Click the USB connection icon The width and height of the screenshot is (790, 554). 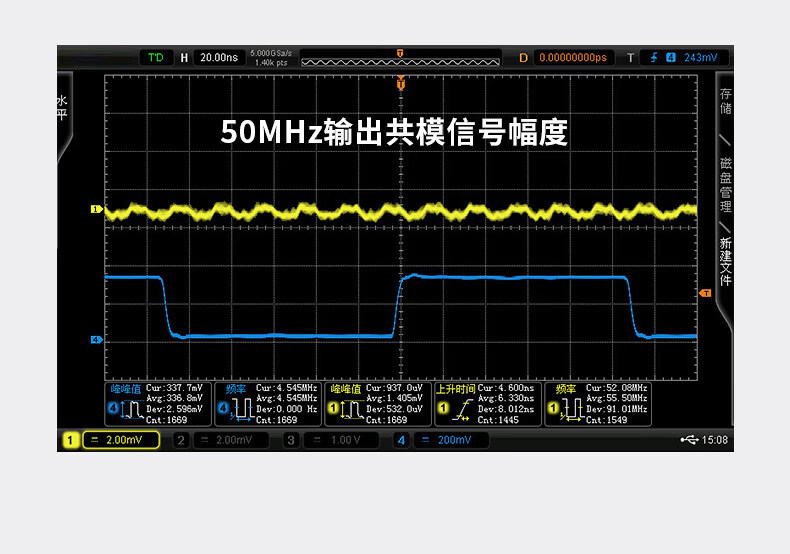689,439
